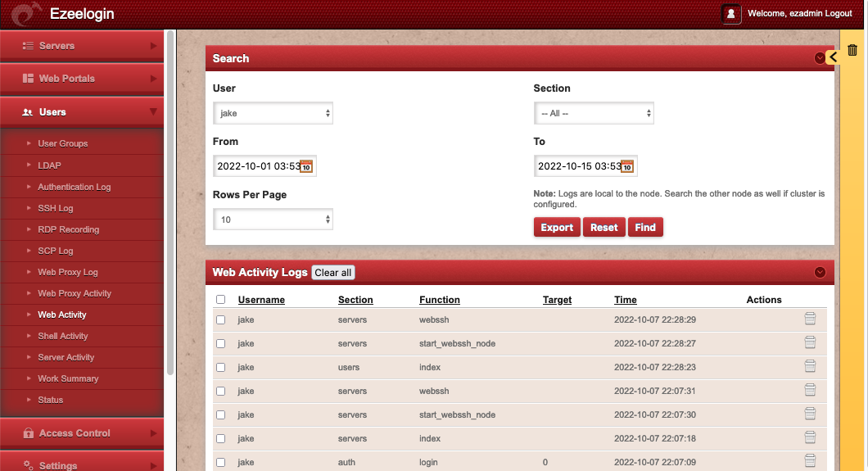Open the Work Summary page

click(68, 378)
